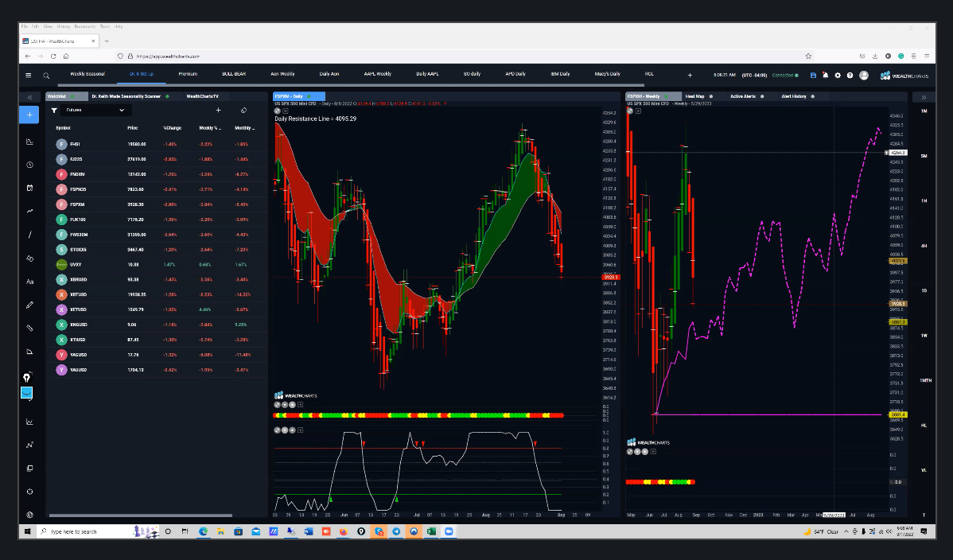Open the notifications bell icon
Viewport: 953px width, 560px height.
tap(826, 76)
